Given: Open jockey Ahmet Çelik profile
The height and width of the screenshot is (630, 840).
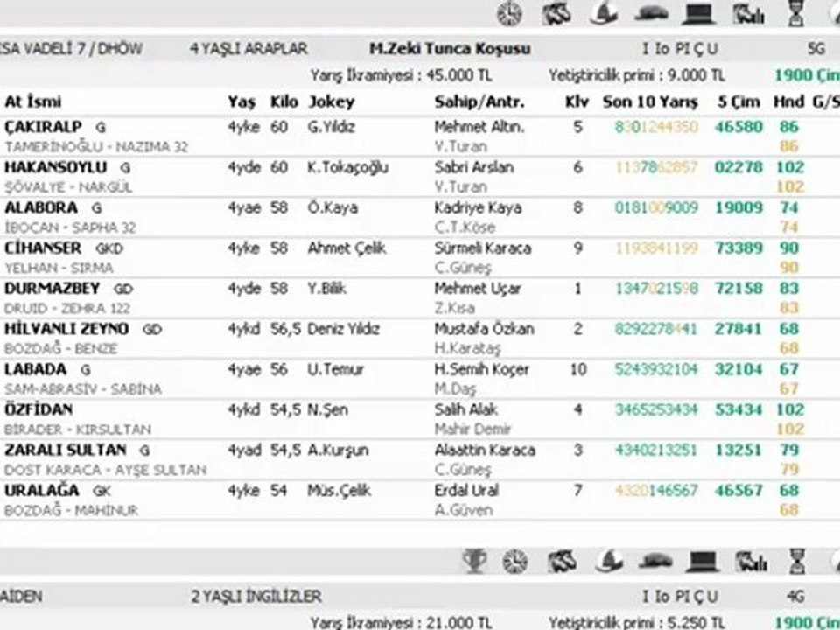Looking at the screenshot, I should pyautogui.click(x=346, y=249).
